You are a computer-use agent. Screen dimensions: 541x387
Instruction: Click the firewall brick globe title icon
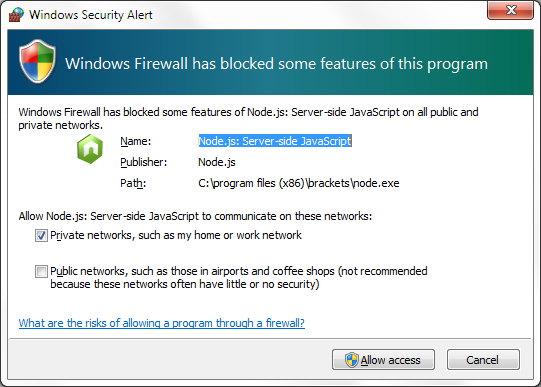click(x=16, y=15)
